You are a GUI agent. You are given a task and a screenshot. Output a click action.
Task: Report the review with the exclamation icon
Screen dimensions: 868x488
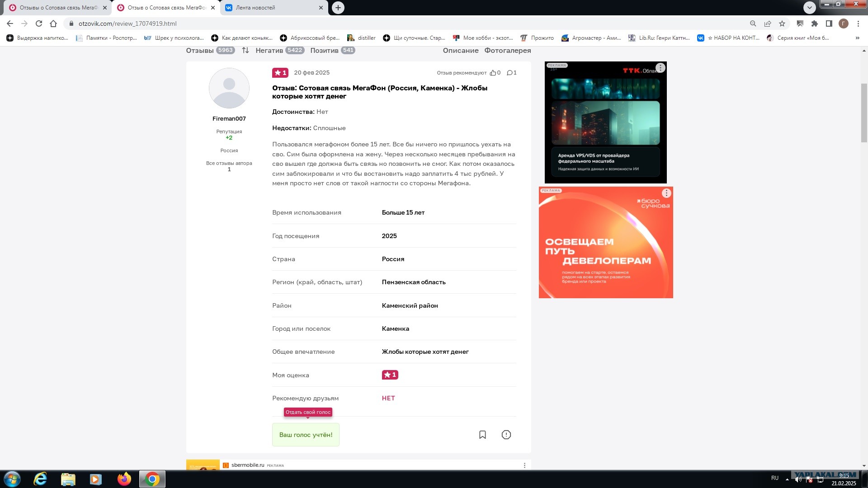click(x=506, y=435)
